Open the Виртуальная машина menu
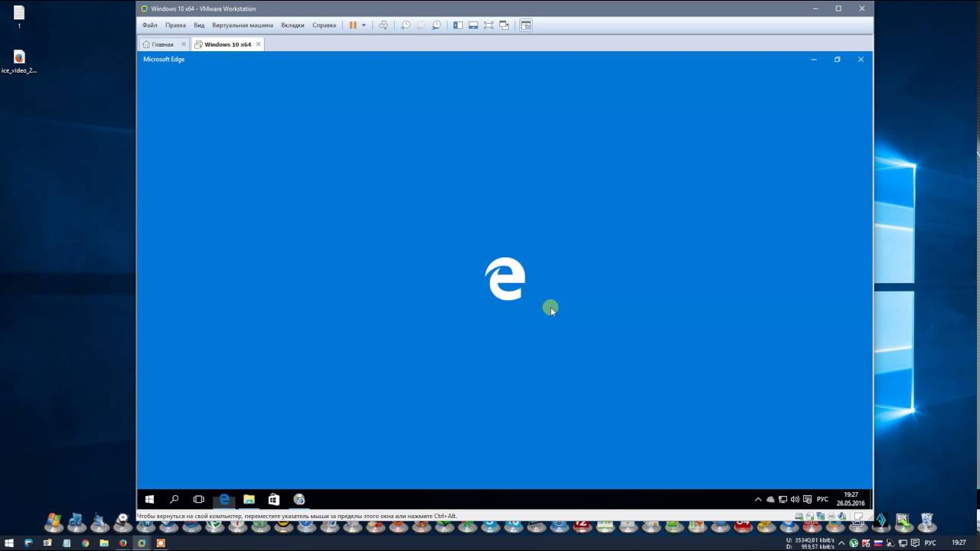This screenshot has height=551, width=980. (243, 25)
